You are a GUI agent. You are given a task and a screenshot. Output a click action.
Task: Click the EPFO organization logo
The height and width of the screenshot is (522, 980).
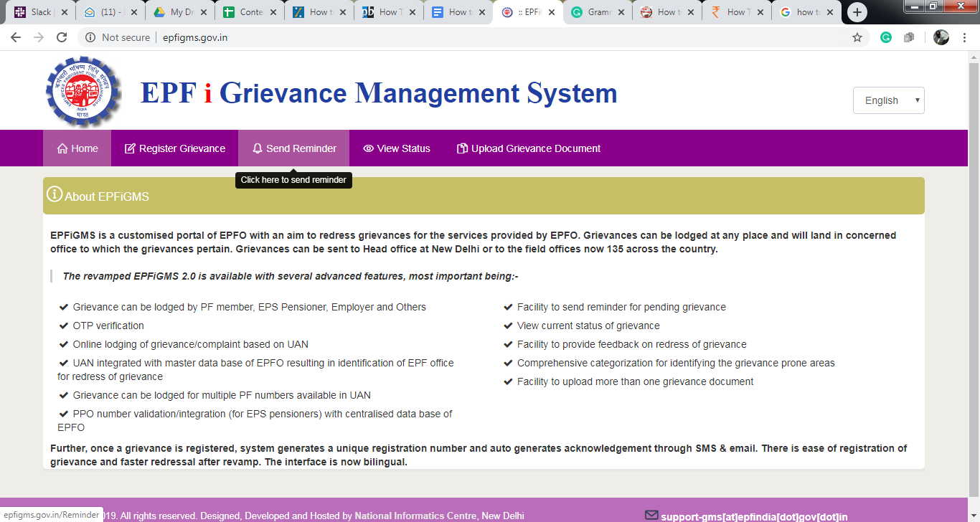pyautogui.click(x=84, y=92)
